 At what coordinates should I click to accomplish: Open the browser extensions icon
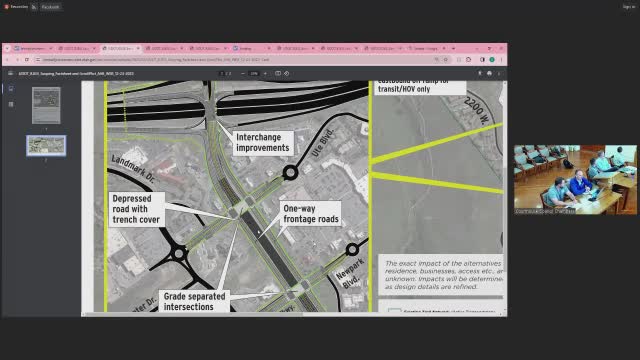point(469,60)
